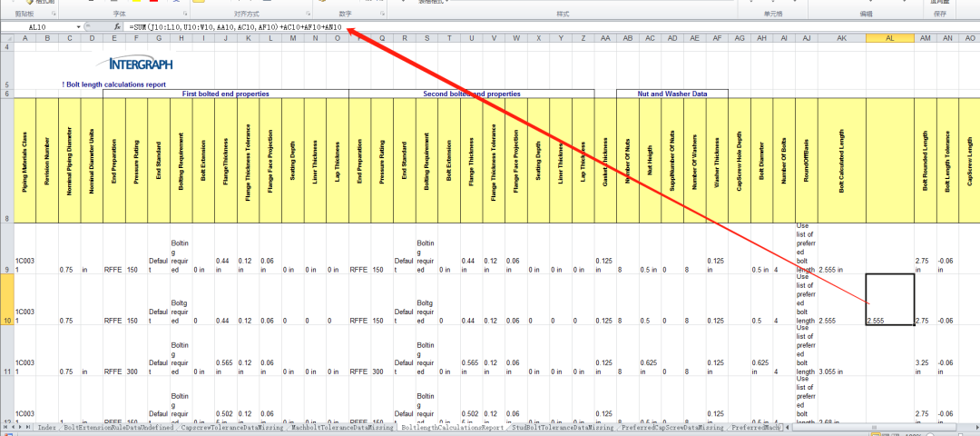The height and width of the screenshot is (436, 980).
Task: Click the 'Nominal Piping Diameter' header cell
Action: tap(69, 160)
